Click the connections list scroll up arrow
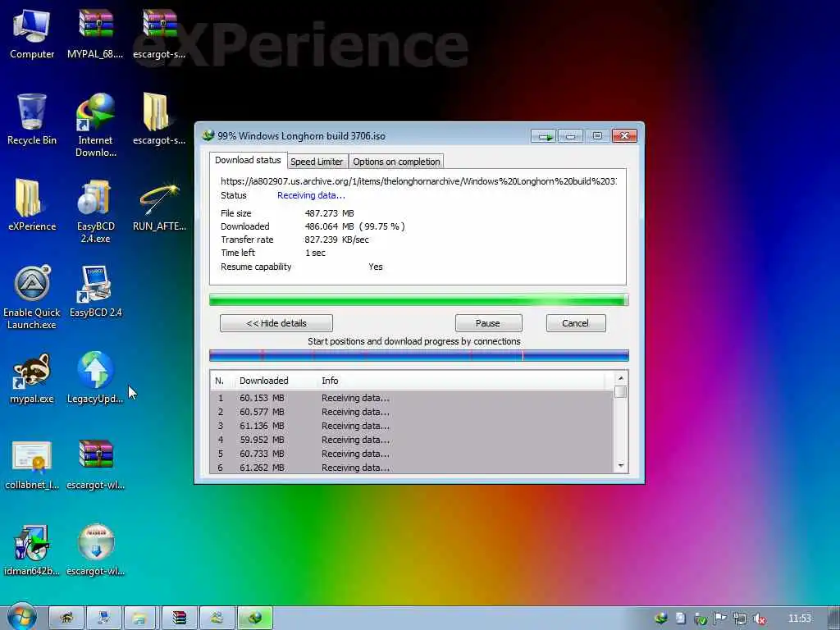 621,378
